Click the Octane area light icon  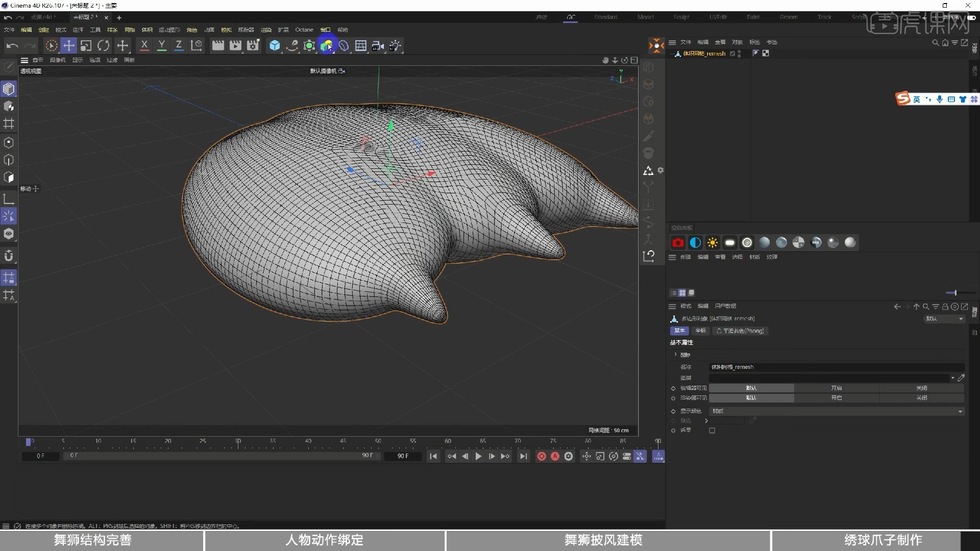pos(730,243)
